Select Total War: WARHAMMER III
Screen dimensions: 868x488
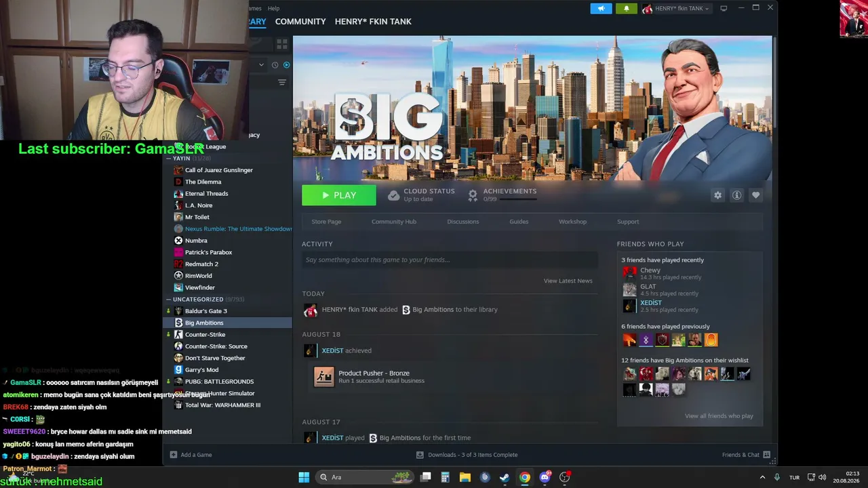(223, 405)
